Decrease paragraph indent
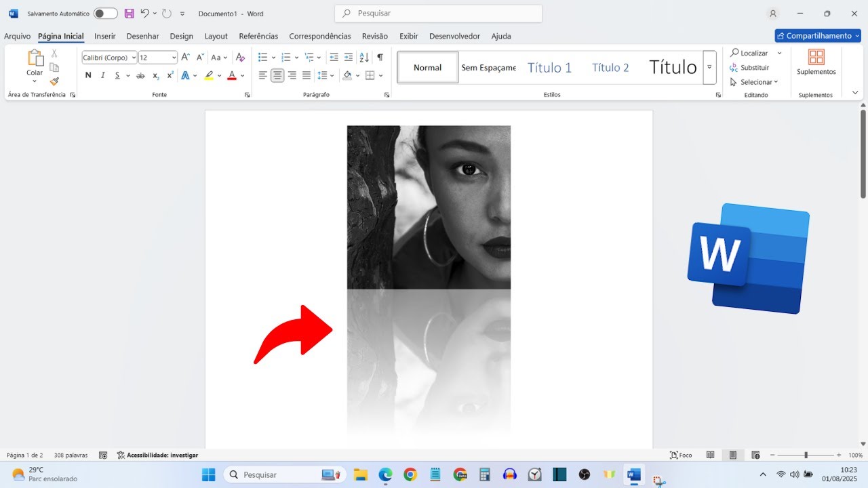 334,58
